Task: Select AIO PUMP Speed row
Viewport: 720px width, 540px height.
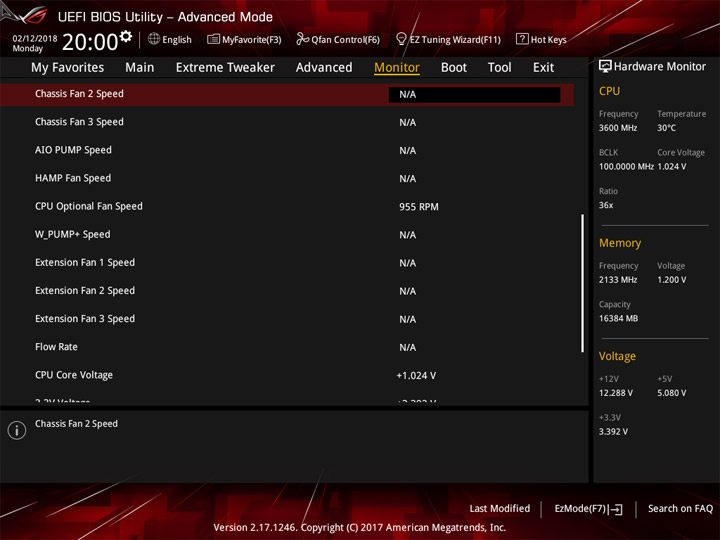Action: pyautogui.click(x=287, y=150)
